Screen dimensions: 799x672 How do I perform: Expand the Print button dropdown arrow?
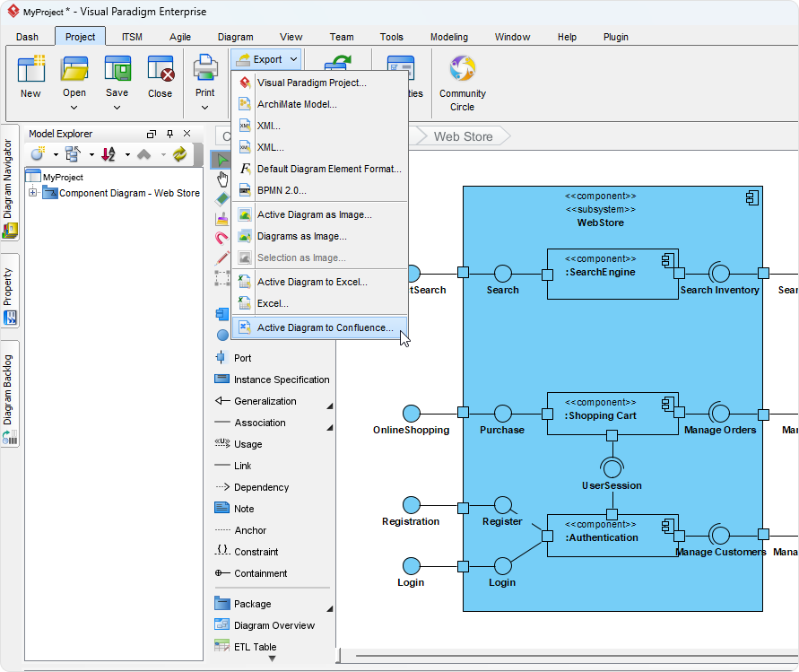(x=204, y=108)
